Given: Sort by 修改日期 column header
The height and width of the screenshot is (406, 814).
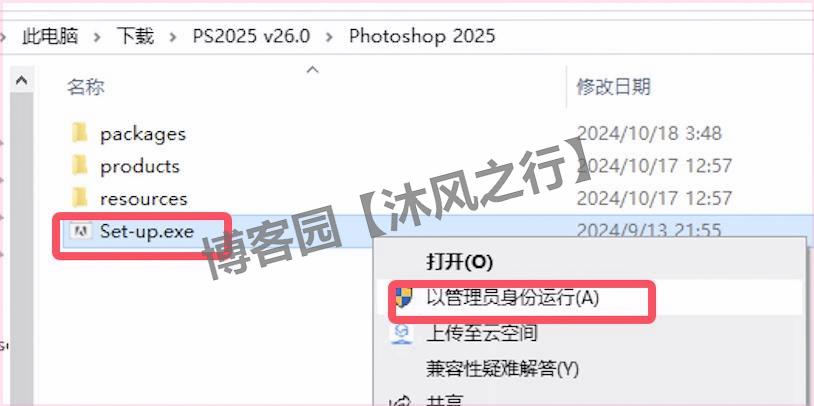Looking at the screenshot, I should [x=613, y=86].
